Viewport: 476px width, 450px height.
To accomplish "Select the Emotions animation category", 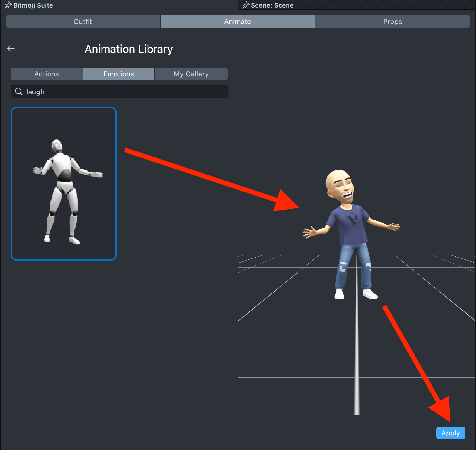I will click(x=119, y=74).
